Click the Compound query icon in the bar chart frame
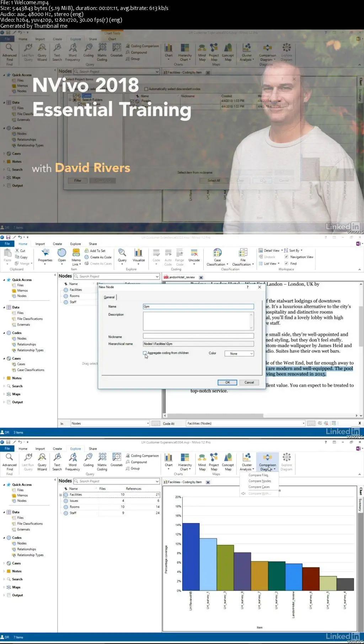364x644 pixels. click(128, 462)
